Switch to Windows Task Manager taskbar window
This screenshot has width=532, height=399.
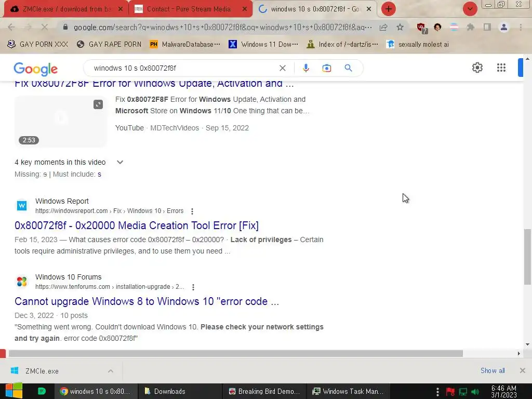[x=349, y=391]
